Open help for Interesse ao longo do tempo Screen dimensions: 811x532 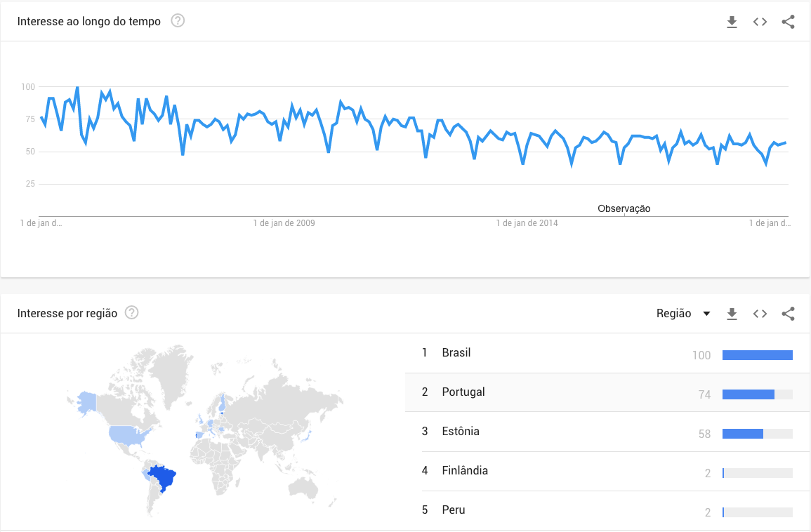tap(178, 20)
